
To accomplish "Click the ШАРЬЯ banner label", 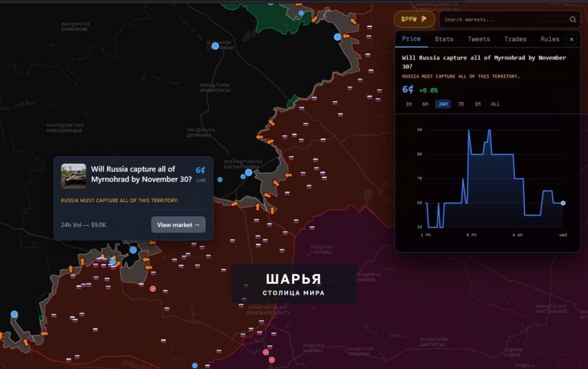I will [x=293, y=284].
